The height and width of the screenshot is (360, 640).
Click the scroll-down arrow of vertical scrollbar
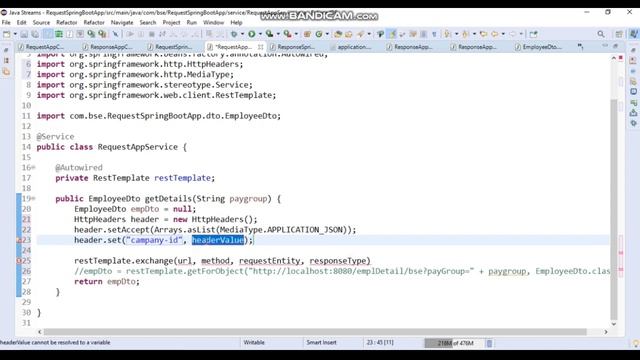click(x=613, y=324)
